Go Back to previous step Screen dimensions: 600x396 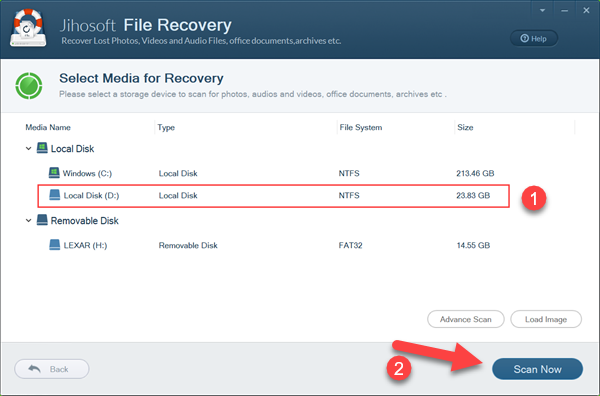[52, 369]
